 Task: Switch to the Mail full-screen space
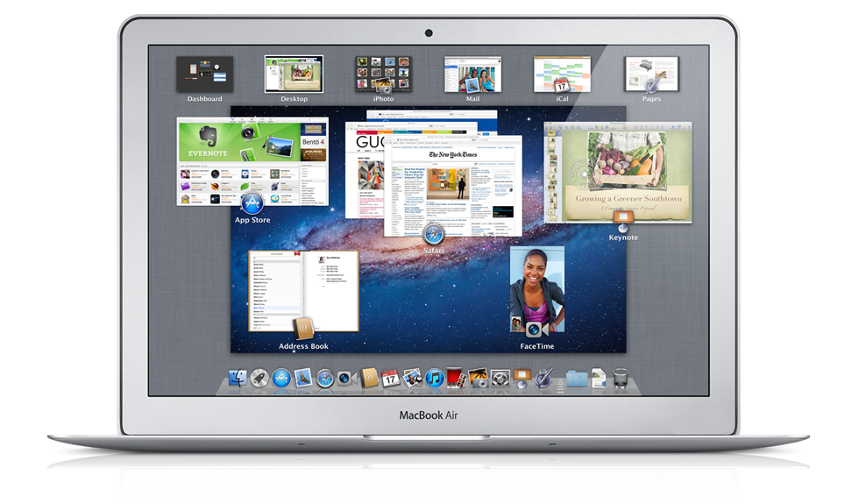[x=472, y=74]
